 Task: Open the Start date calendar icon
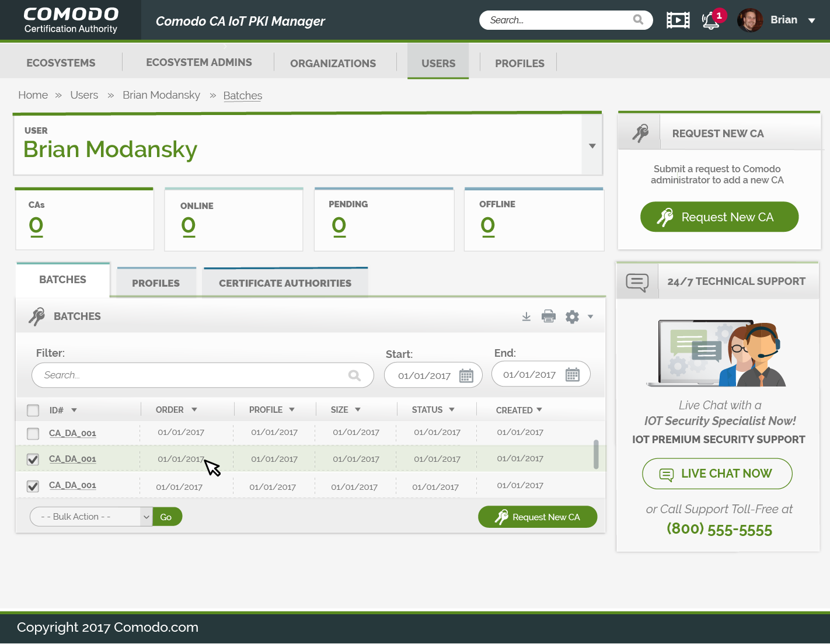tap(466, 375)
